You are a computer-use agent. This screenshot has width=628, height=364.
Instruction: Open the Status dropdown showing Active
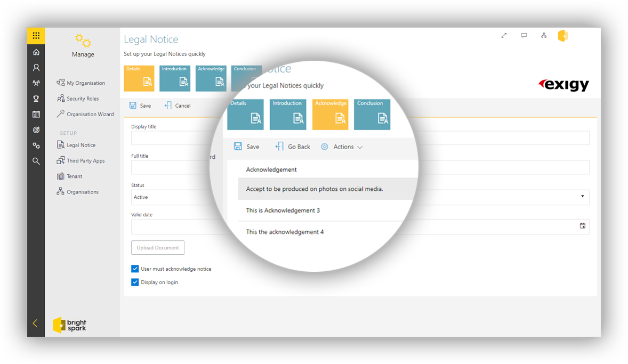point(360,197)
